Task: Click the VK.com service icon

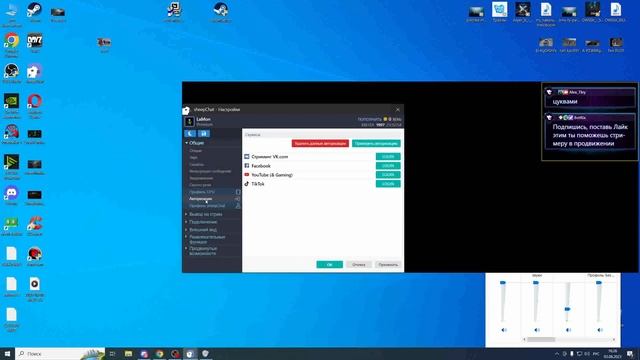Action: [247, 157]
